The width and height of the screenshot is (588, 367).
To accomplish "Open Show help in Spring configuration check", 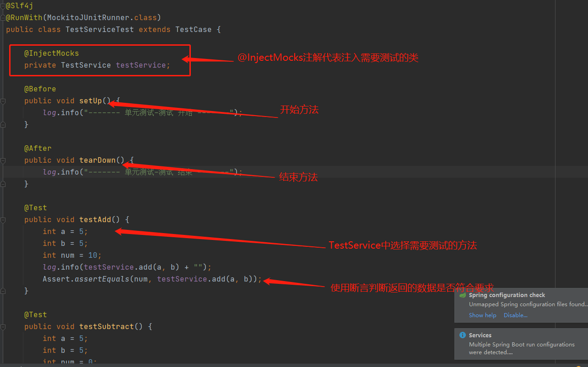I will pyautogui.click(x=482, y=315).
